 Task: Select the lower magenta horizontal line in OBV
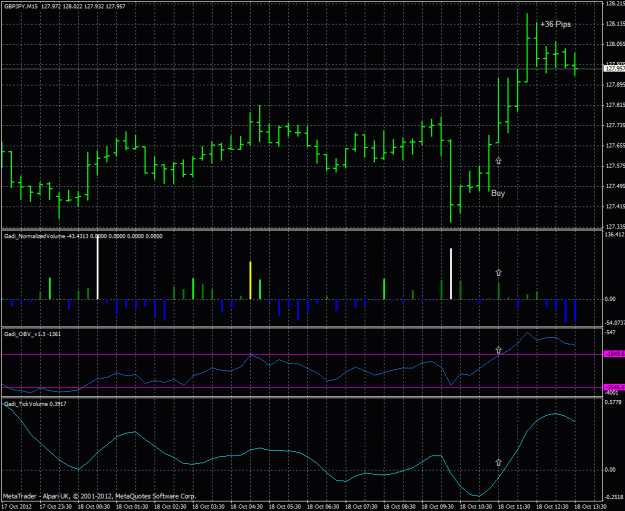[x=301, y=387]
